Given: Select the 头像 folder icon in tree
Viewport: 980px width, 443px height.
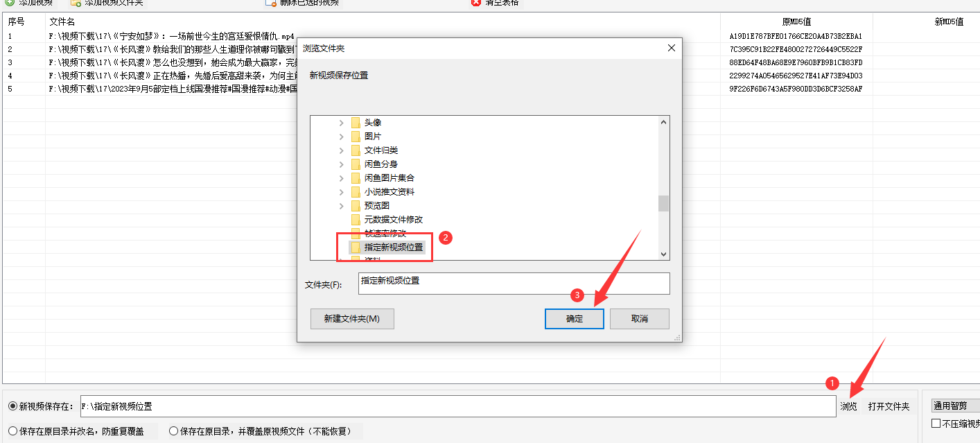Looking at the screenshot, I should pos(356,123).
